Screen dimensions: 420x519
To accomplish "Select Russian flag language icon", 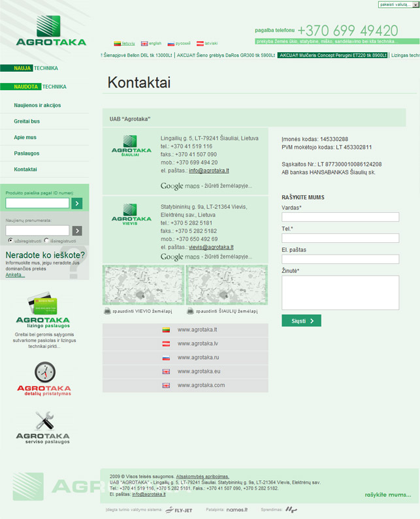I will pyautogui.click(x=171, y=43).
